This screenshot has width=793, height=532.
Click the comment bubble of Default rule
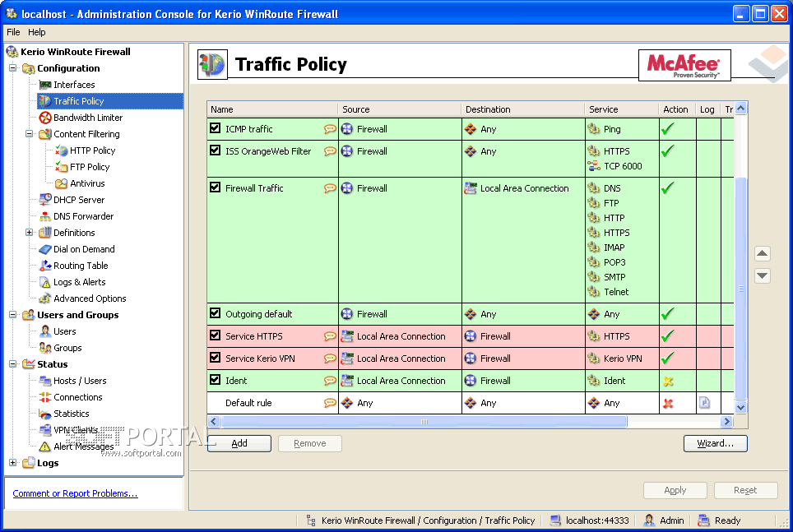tap(330, 403)
